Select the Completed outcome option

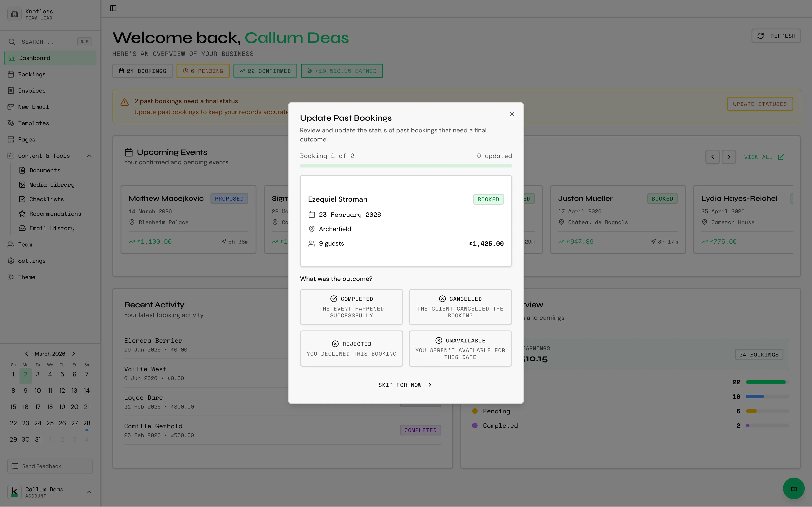pyautogui.click(x=351, y=307)
